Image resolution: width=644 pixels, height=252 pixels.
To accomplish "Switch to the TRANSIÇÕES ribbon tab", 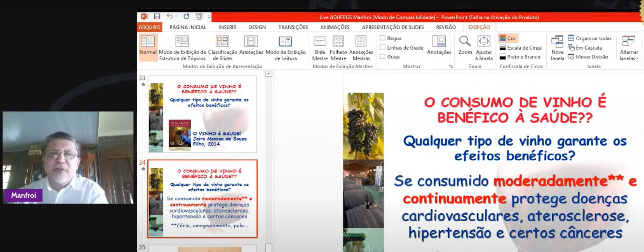I will (x=293, y=27).
